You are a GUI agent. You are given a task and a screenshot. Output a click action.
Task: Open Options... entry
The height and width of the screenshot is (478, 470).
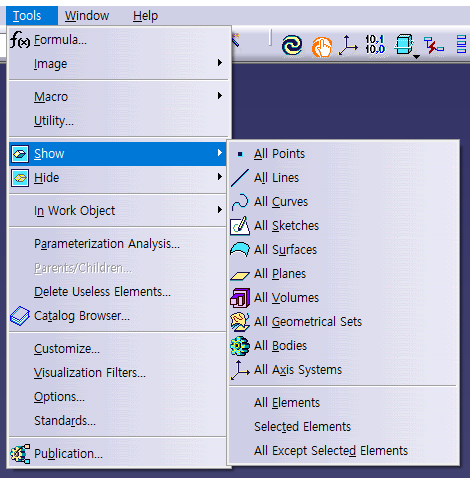[x=119, y=397]
